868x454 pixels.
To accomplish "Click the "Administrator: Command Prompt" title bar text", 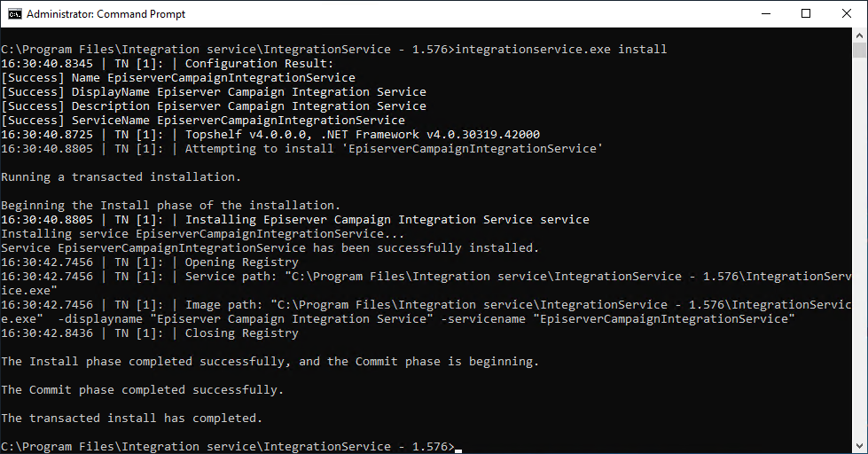I will click(106, 14).
